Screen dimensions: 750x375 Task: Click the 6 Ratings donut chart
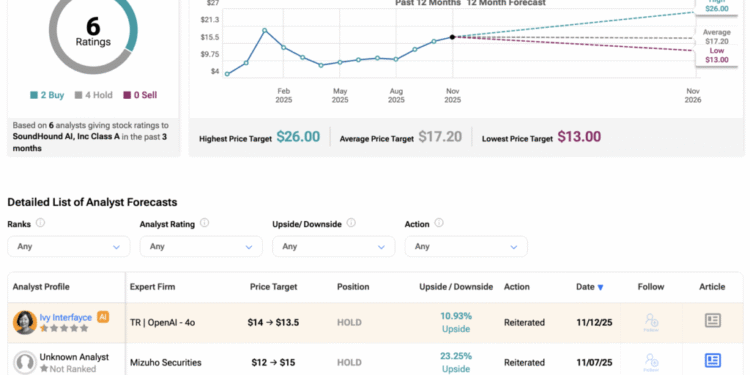click(x=93, y=31)
